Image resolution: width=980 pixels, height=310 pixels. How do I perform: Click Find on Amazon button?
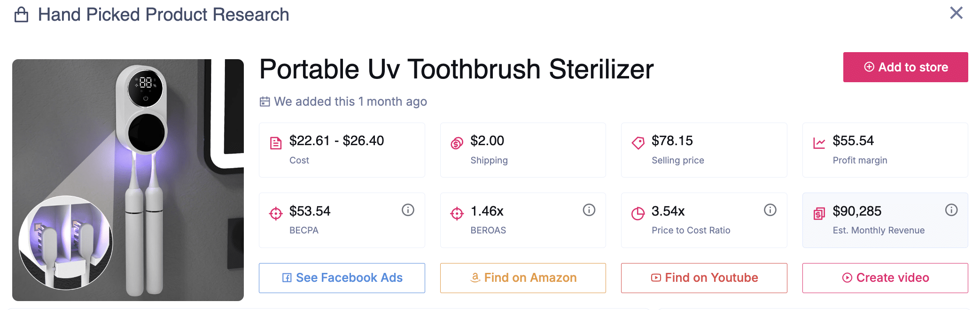pyautogui.click(x=523, y=278)
